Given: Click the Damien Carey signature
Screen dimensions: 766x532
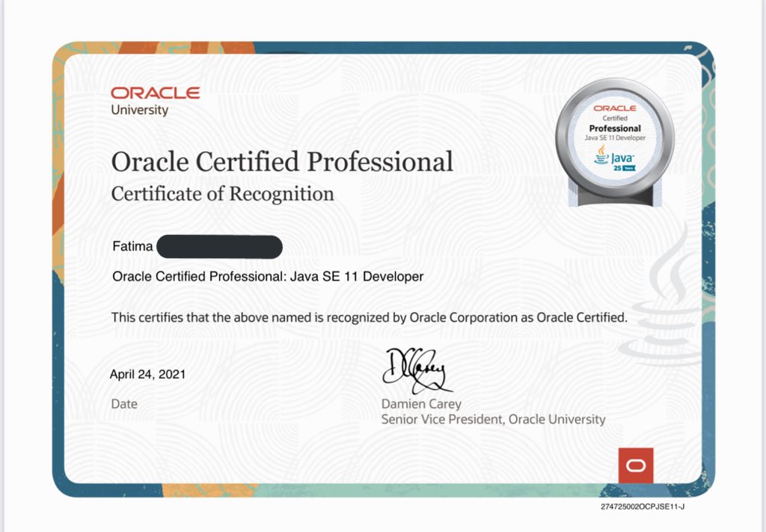Looking at the screenshot, I should coord(417,371).
